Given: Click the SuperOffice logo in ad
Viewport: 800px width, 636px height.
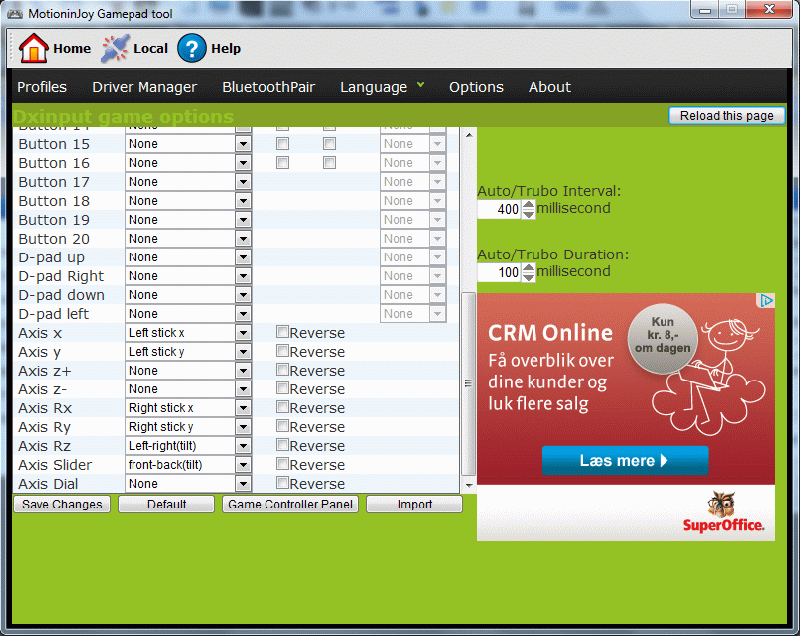Looking at the screenshot, I should (723, 512).
